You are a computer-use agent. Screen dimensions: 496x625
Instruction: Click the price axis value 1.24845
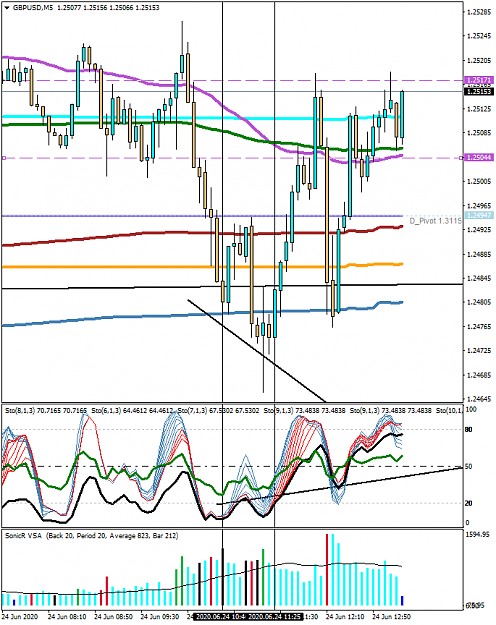pos(479,278)
